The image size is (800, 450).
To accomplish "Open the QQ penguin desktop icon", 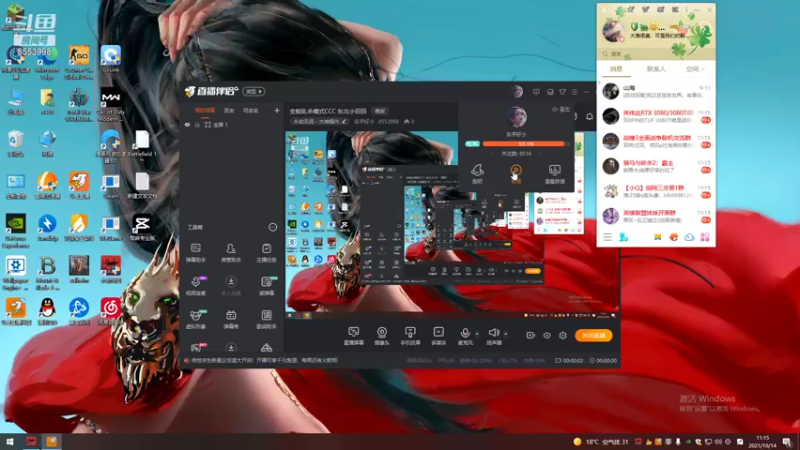I will 47,311.
